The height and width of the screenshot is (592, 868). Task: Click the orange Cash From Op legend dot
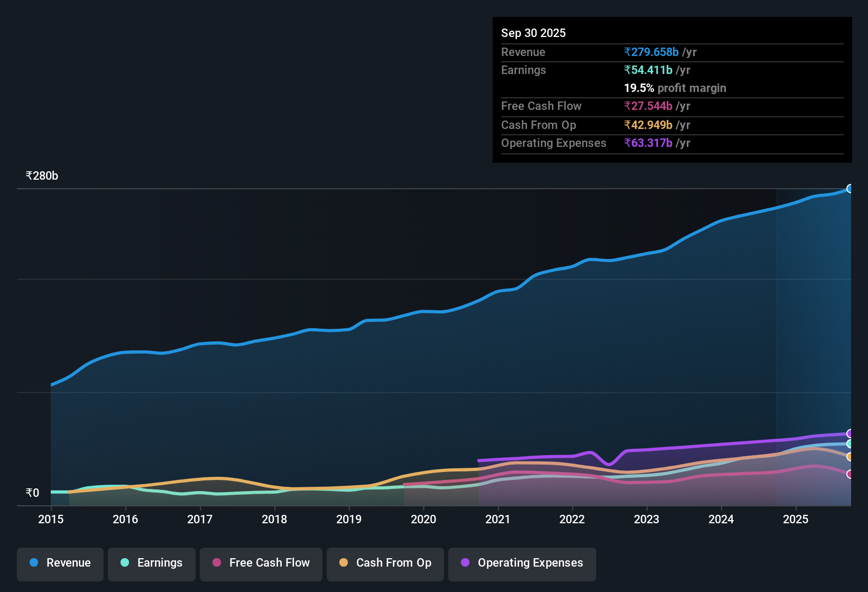point(343,563)
